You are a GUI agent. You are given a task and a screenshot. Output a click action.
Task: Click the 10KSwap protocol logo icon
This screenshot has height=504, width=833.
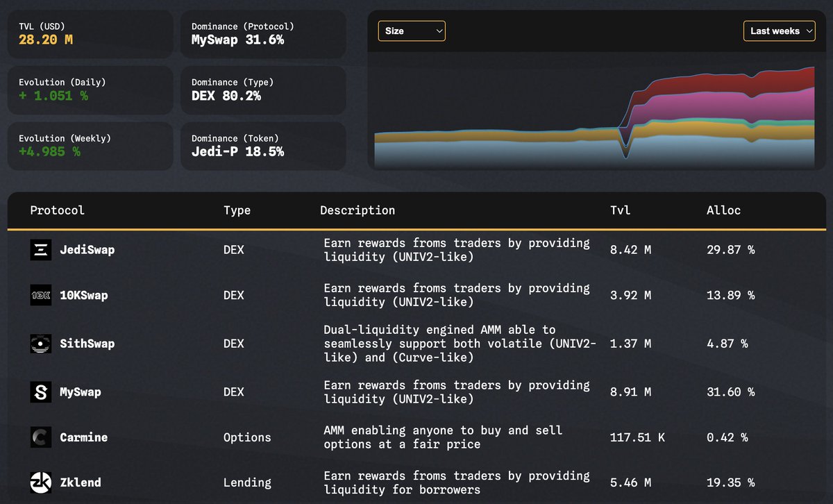41,295
